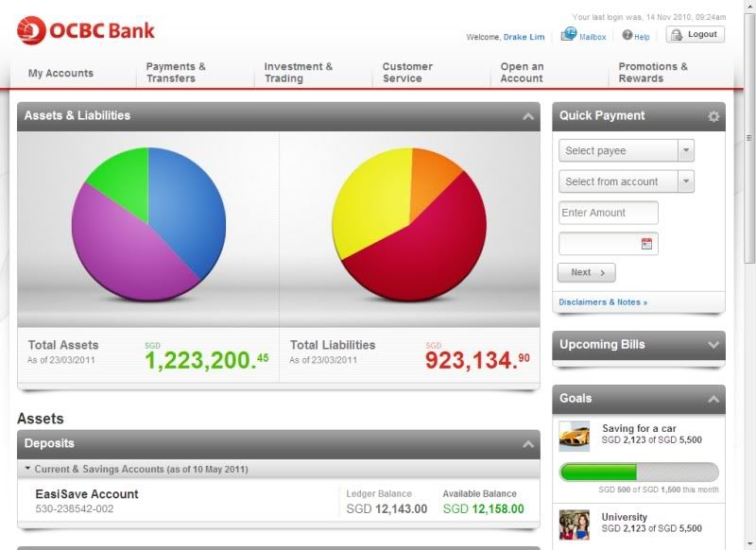Click SGD 500 of SGD 1,500 this month

(x=659, y=490)
